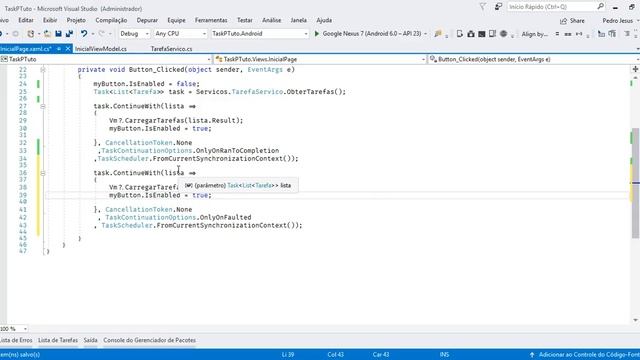Click the horizontal spacing icon
The height and width of the screenshot is (360, 640).
click(579, 34)
